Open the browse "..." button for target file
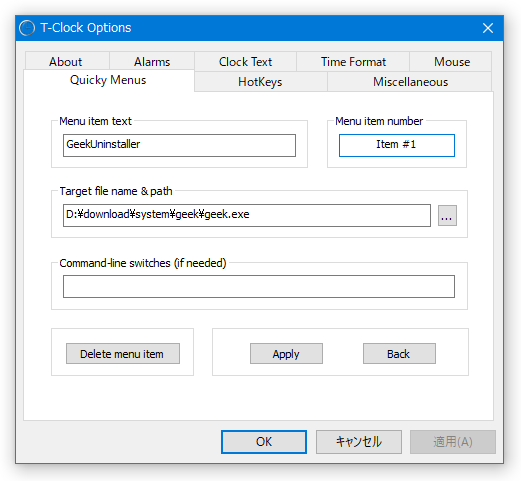The width and height of the screenshot is (521, 481). 447,216
